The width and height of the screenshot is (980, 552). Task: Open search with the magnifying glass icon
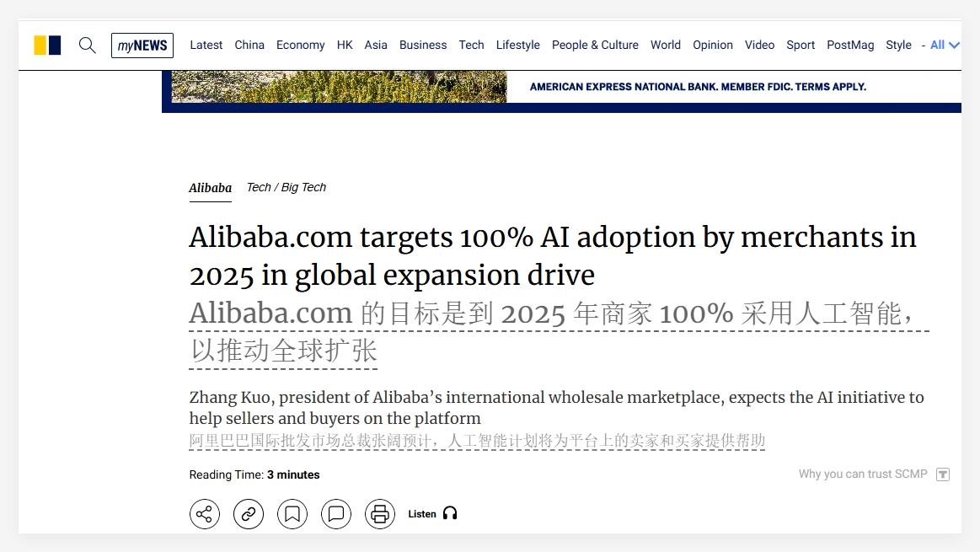pyautogui.click(x=88, y=46)
